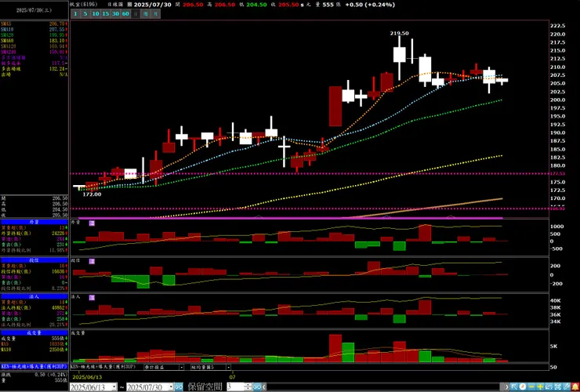Open the end date 2025/07/30 dropdown
This screenshot has height=392, width=580.
pos(171,387)
